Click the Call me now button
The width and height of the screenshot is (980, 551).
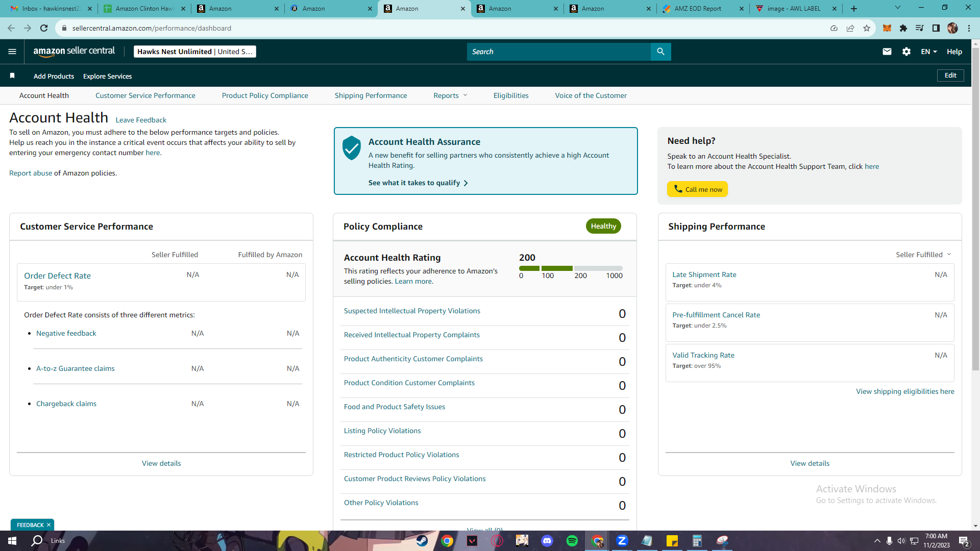(697, 189)
